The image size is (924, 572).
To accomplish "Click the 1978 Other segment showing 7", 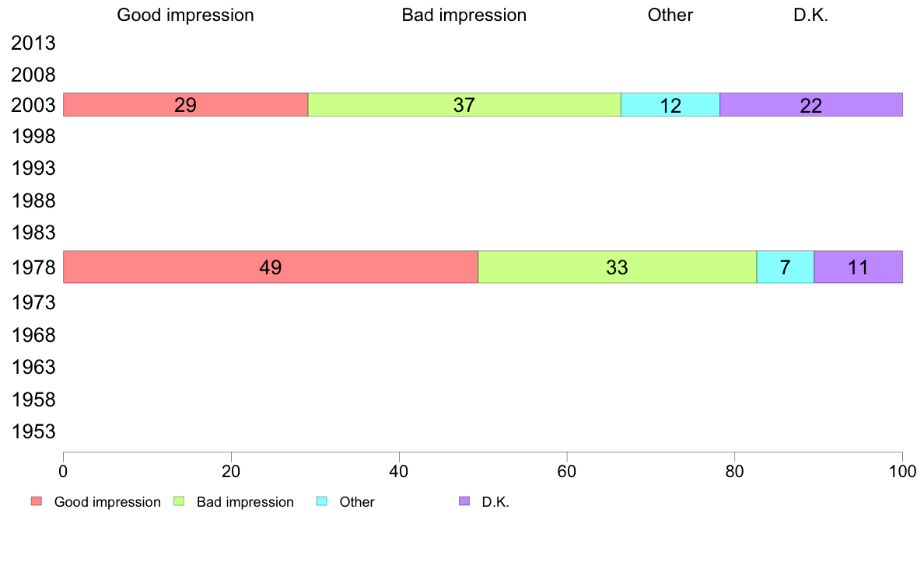I will click(785, 267).
